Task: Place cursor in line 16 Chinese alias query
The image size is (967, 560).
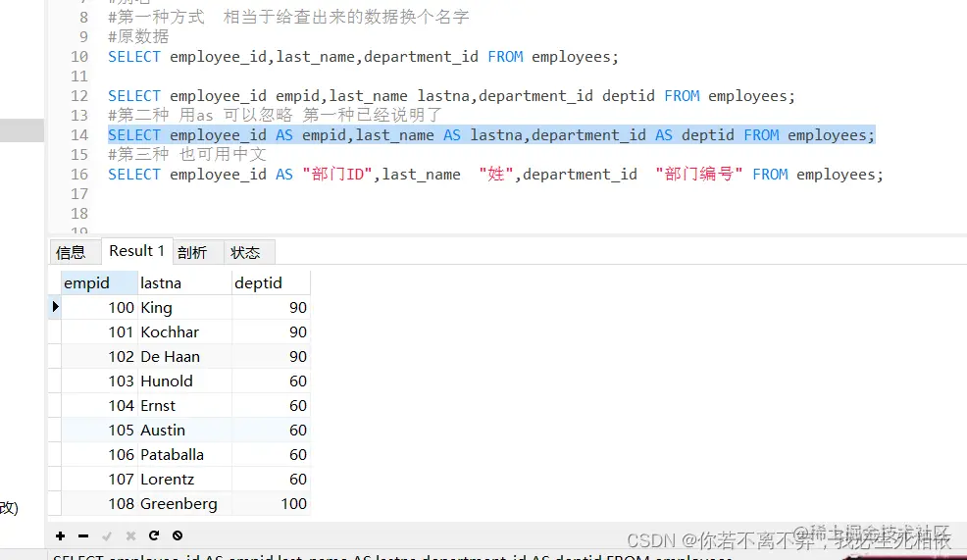Action: (496, 175)
